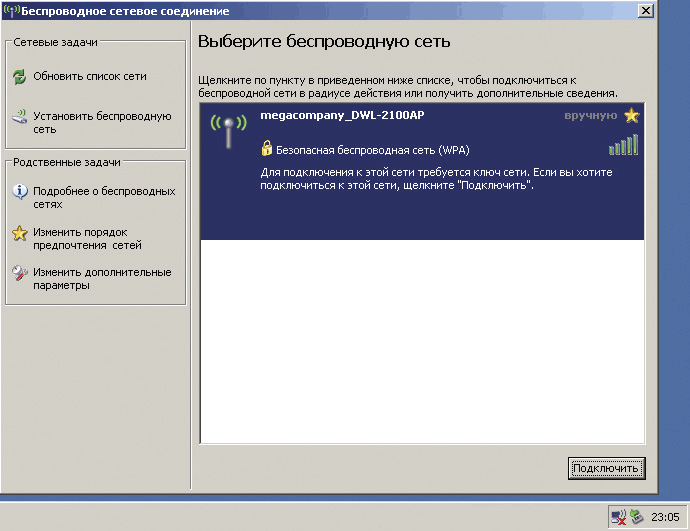
Task: Click the network key requirement description text
Action: pyautogui.click(x=436, y=179)
